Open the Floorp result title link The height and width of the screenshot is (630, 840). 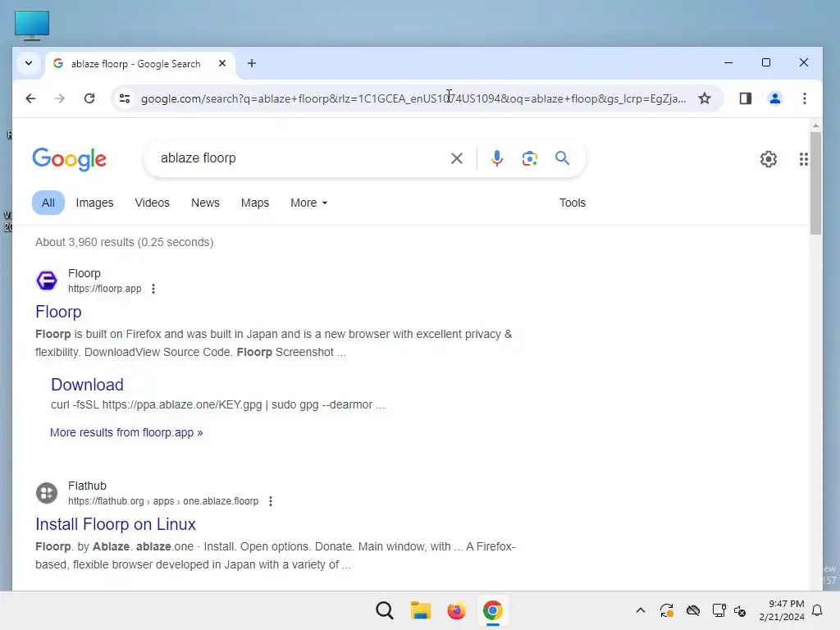(x=58, y=312)
